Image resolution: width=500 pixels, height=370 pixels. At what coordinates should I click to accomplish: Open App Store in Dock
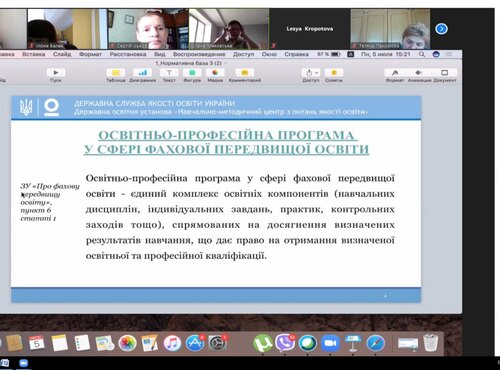tap(195, 343)
